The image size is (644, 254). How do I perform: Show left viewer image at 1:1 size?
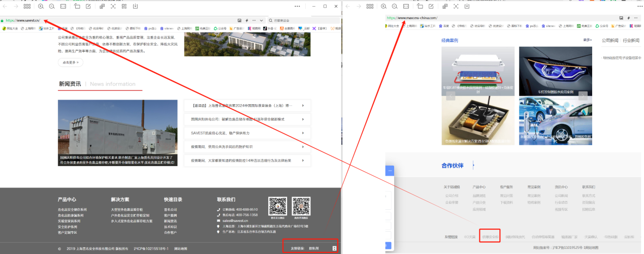tap(63, 6)
